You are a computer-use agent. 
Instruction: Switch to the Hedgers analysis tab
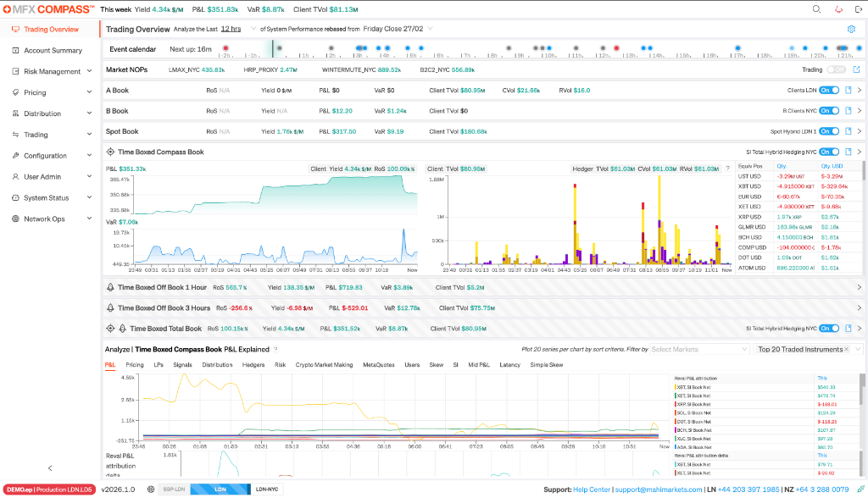click(x=253, y=365)
